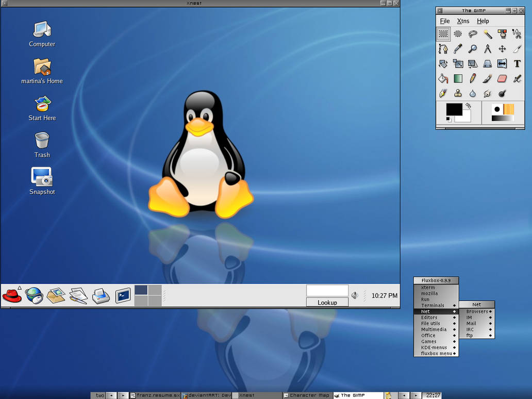Open the GIMP File menu

point(445,21)
